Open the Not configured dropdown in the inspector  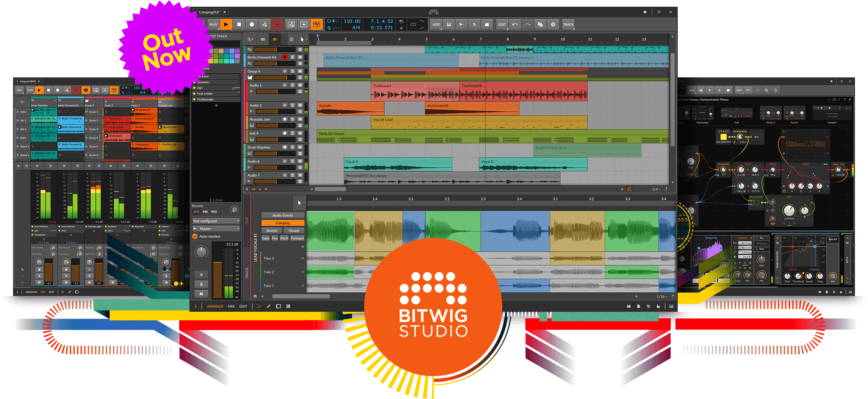pos(216,221)
